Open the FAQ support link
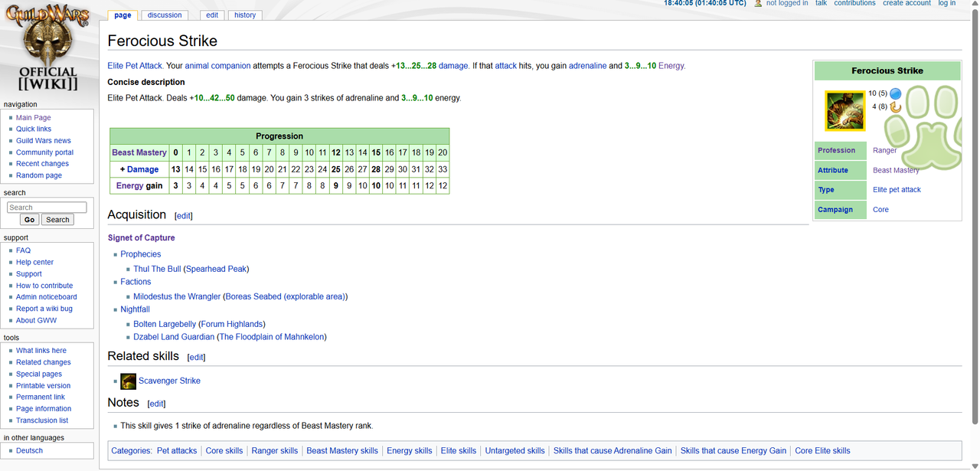980x471 pixels. [24, 250]
